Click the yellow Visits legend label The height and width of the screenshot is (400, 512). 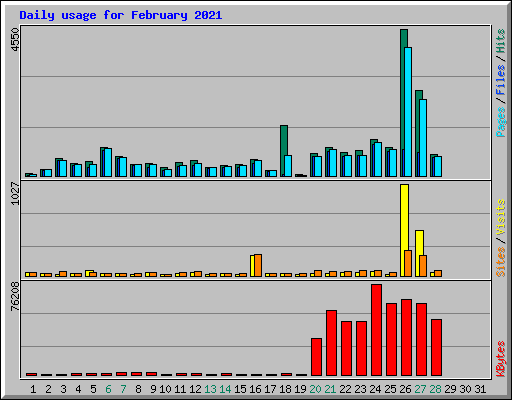click(500, 217)
